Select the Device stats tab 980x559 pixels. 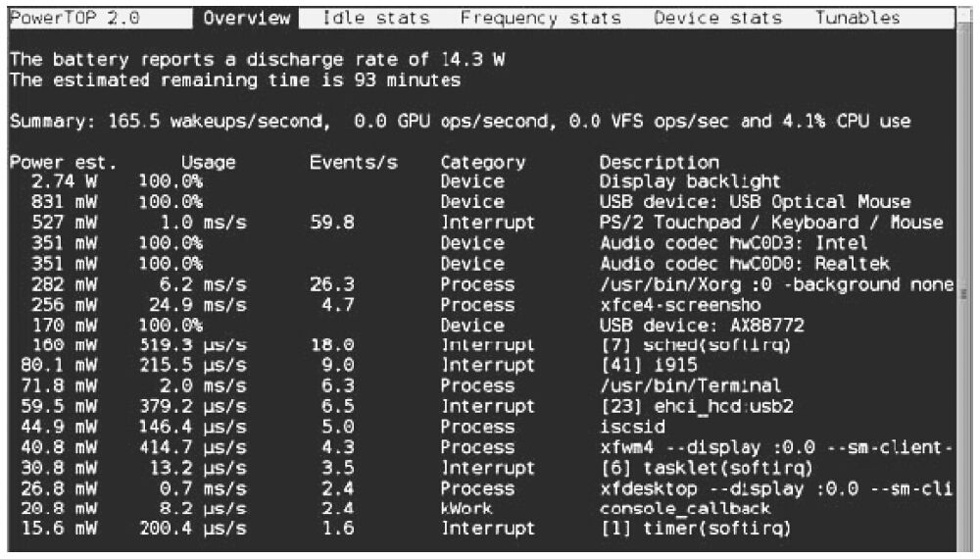[717, 18]
